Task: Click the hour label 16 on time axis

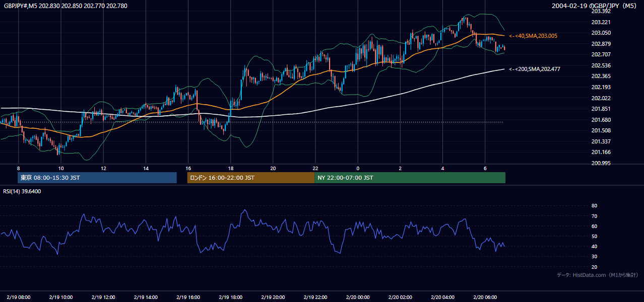Action: click(188, 168)
